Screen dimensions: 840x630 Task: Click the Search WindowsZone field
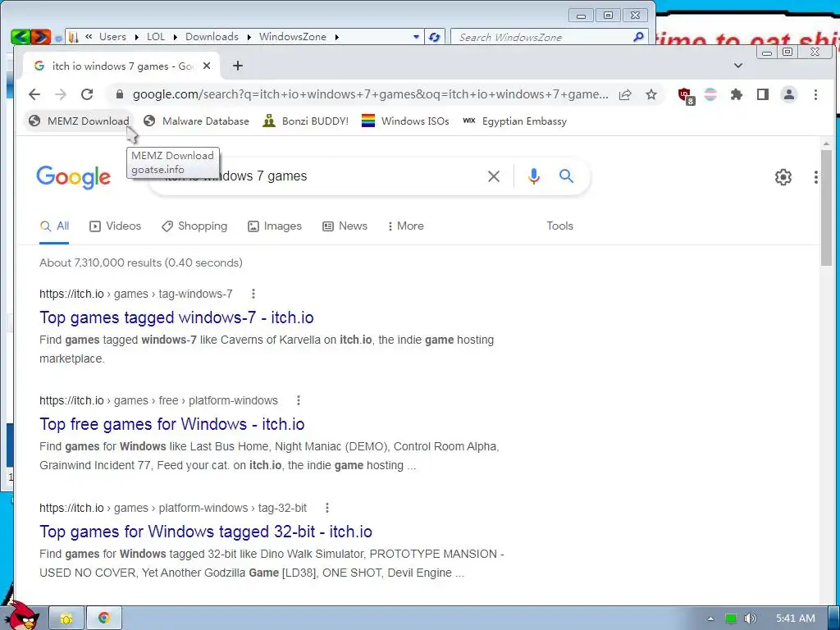coord(549,37)
